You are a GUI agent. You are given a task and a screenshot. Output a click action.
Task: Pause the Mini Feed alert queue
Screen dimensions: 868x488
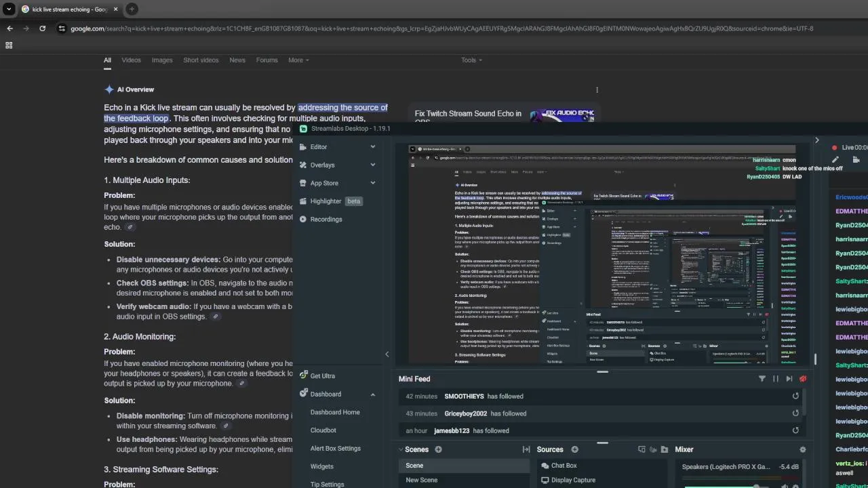776,379
